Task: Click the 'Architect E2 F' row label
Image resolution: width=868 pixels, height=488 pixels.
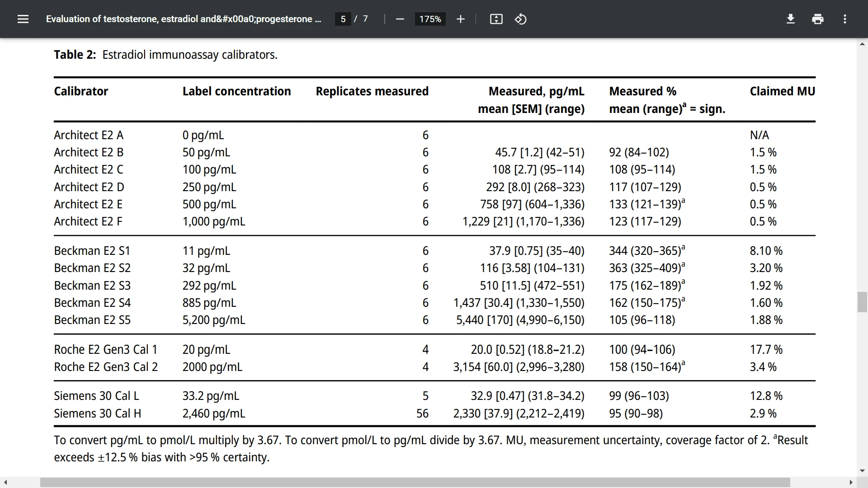Action: click(88, 221)
